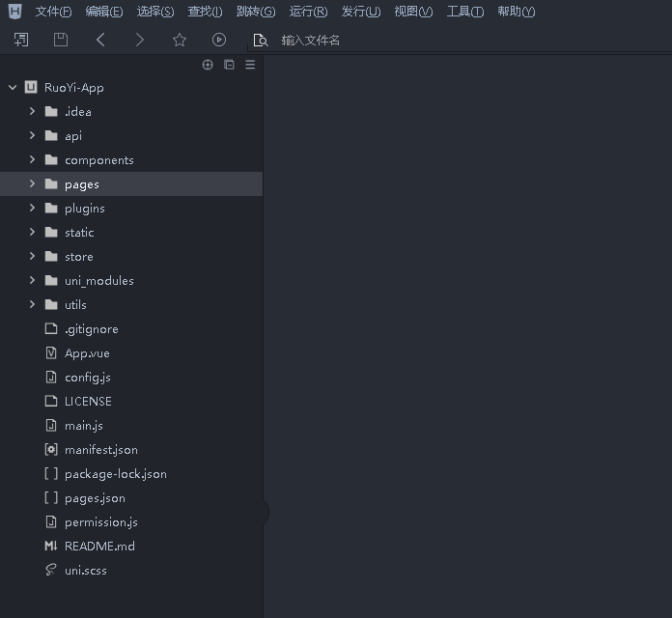Click the LICENSE file icon

(x=51, y=401)
